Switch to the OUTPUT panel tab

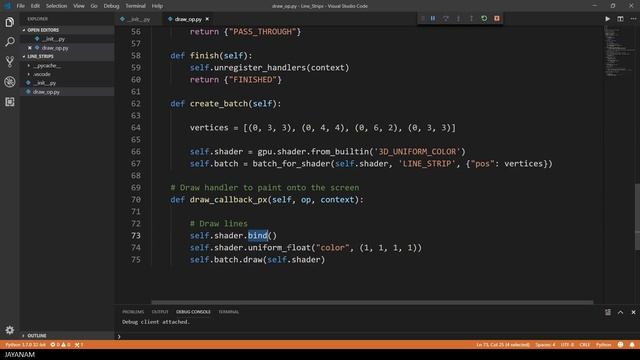tap(160, 312)
